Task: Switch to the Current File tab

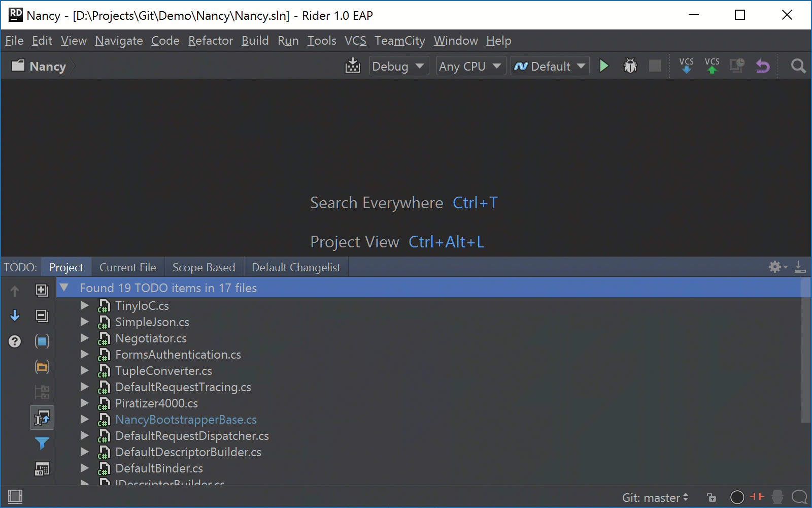Action: [x=127, y=267]
